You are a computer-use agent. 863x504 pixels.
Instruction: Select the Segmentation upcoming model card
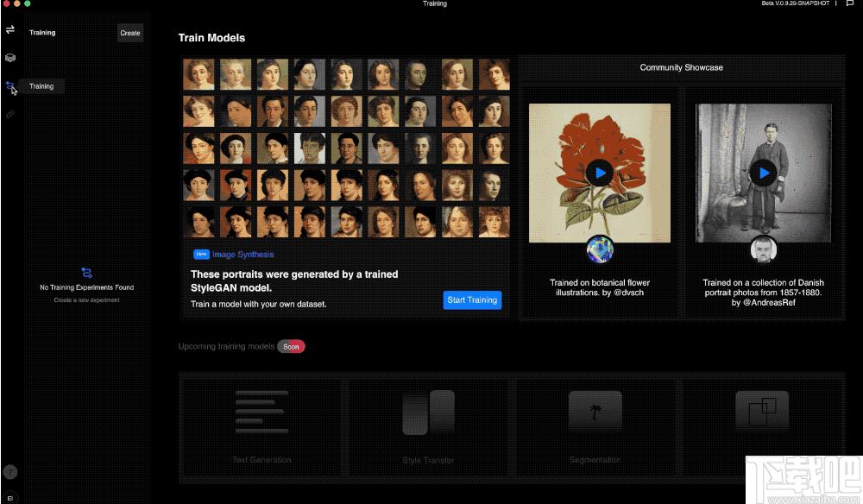click(595, 427)
